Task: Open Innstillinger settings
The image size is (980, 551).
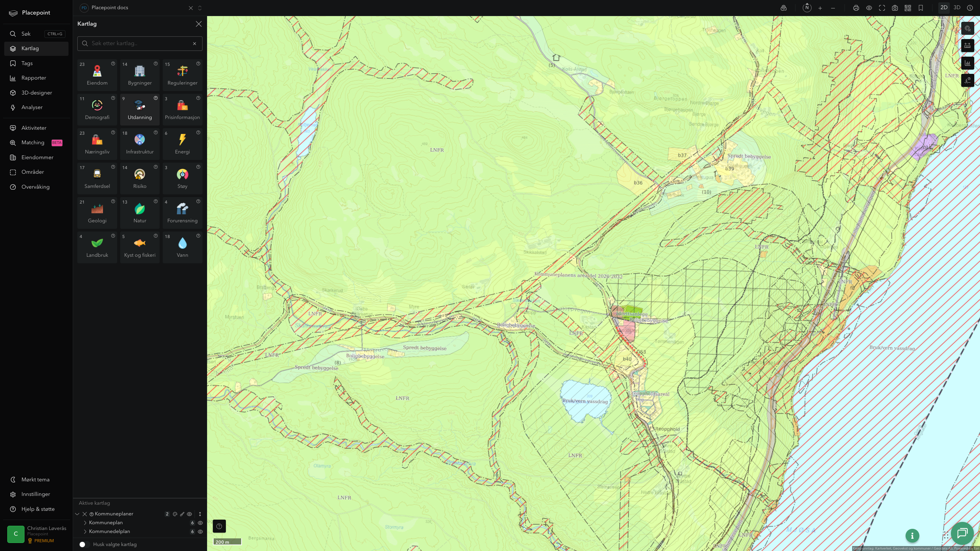Action: tap(36, 494)
